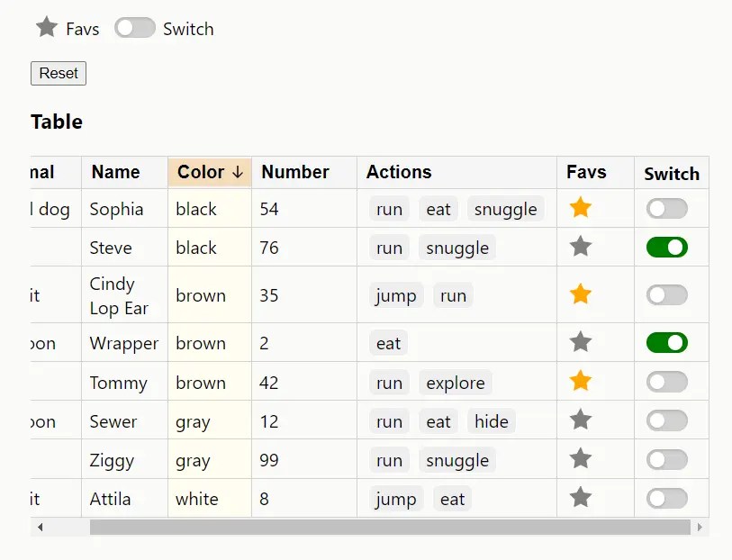Click the snuggle action for Ziggy
732x560 pixels.
click(456, 459)
